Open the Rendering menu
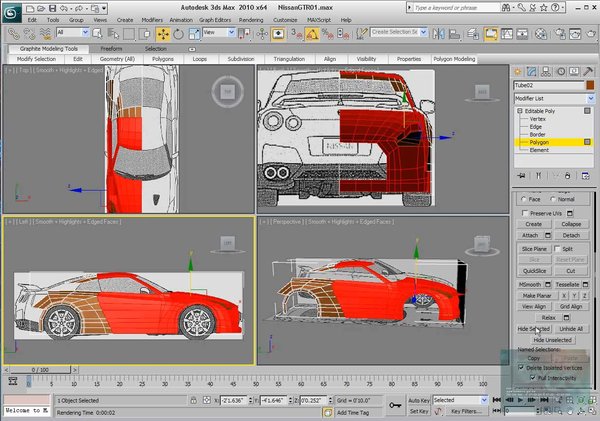This screenshot has height=421, width=600. click(x=251, y=20)
